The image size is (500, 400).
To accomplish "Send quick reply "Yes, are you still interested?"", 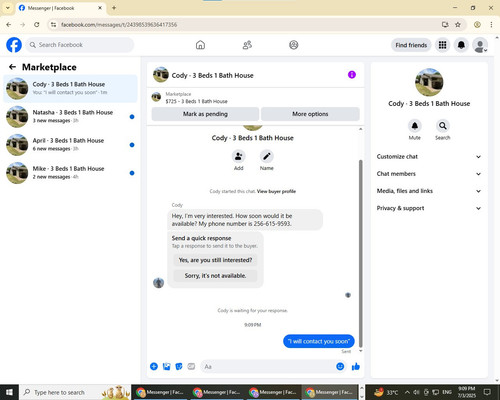I will coord(215,260).
